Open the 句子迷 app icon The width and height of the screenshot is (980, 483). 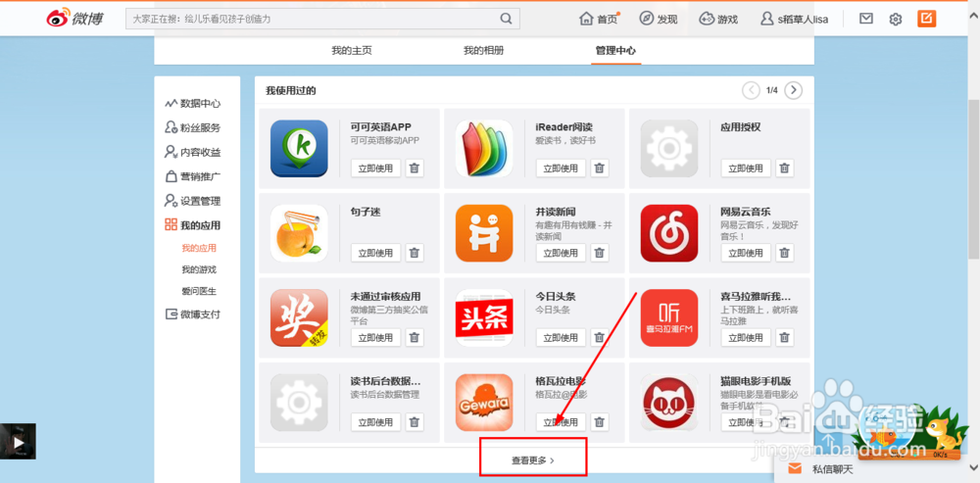point(299,233)
